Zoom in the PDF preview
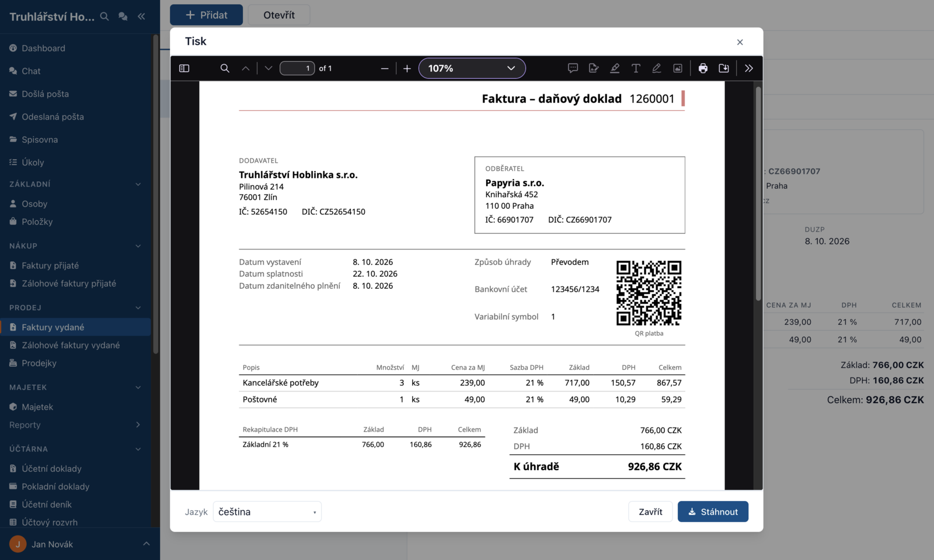Viewport: 934px width, 560px height. [x=407, y=68]
